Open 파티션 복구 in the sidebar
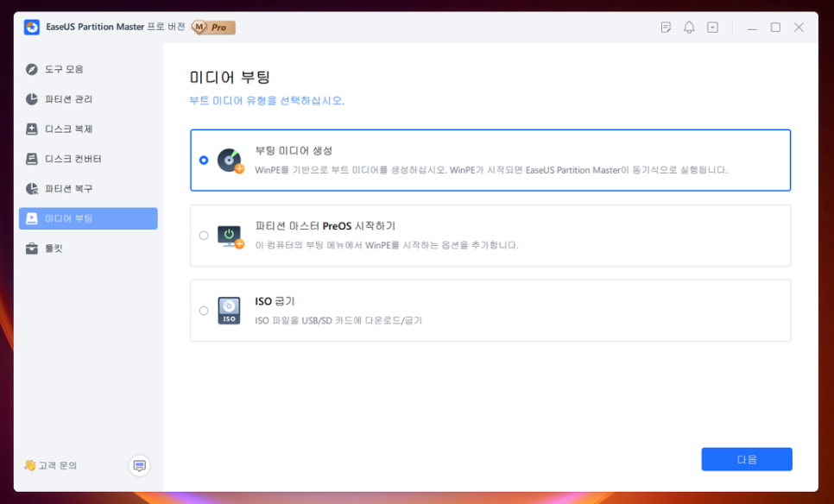Image resolution: width=834 pixels, height=504 pixels. 88,189
